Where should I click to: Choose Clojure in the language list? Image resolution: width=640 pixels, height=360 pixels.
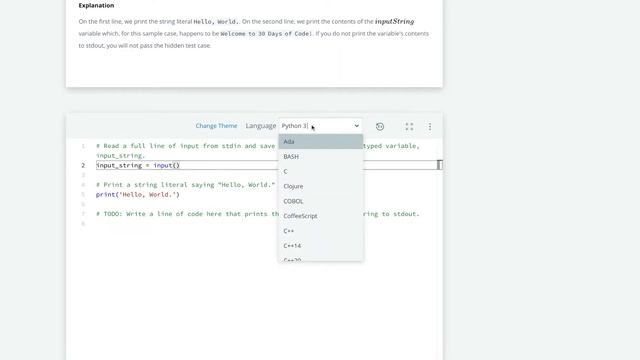point(321,186)
